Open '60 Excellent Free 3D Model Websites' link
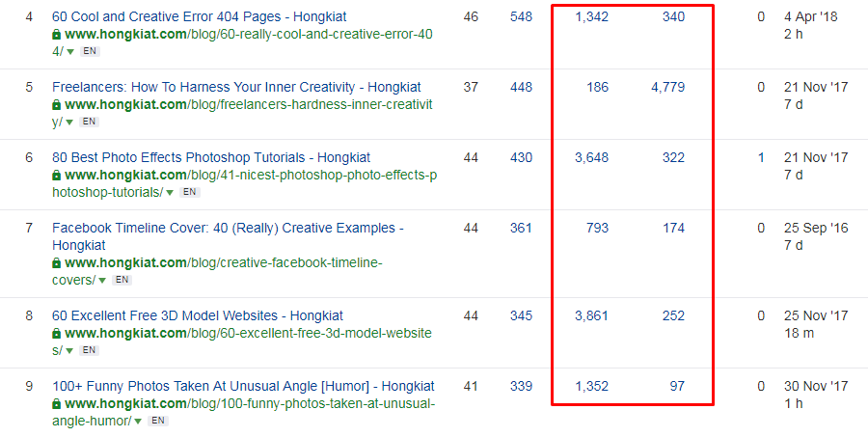 click(198, 315)
